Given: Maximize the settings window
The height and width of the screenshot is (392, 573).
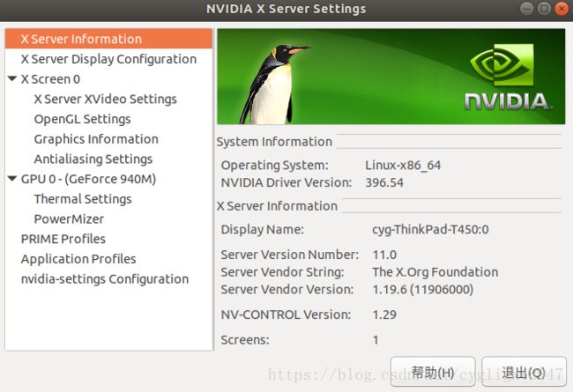Looking at the screenshot, I should click(544, 9).
